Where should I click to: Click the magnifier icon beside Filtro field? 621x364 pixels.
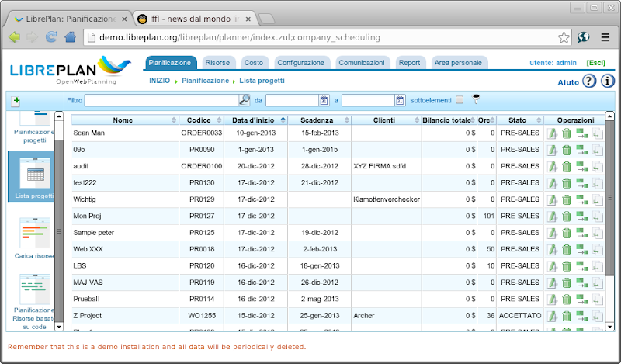point(244,99)
